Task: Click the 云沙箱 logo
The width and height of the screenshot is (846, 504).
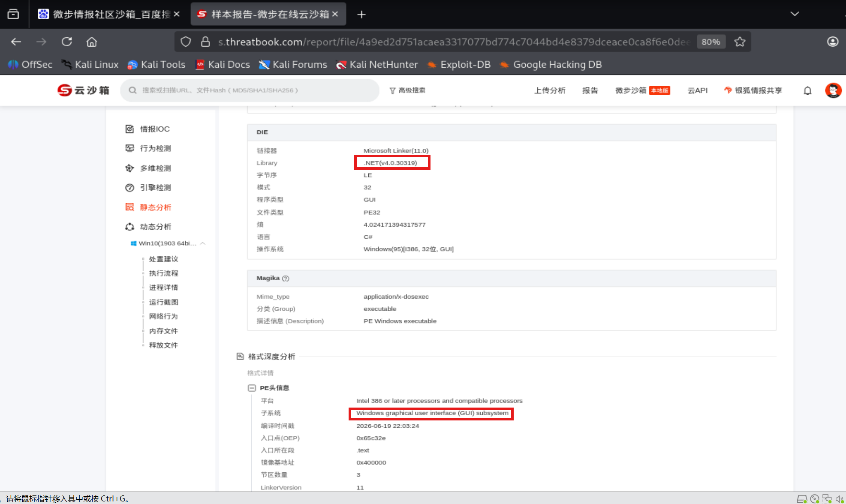Action: click(x=84, y=90)
